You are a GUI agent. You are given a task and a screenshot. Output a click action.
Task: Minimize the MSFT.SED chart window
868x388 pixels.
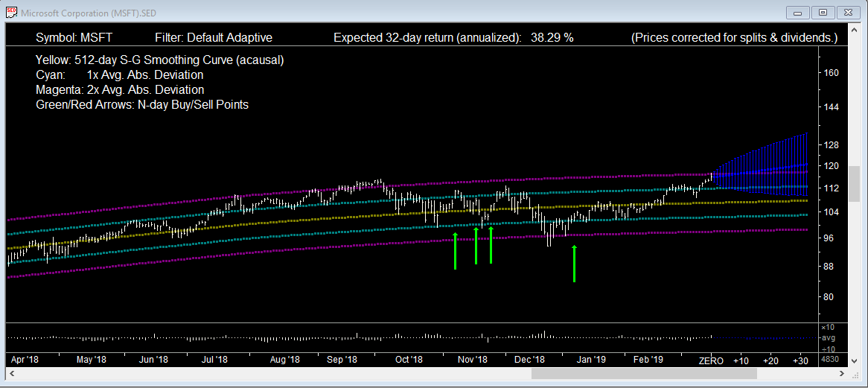coord(798,12)
